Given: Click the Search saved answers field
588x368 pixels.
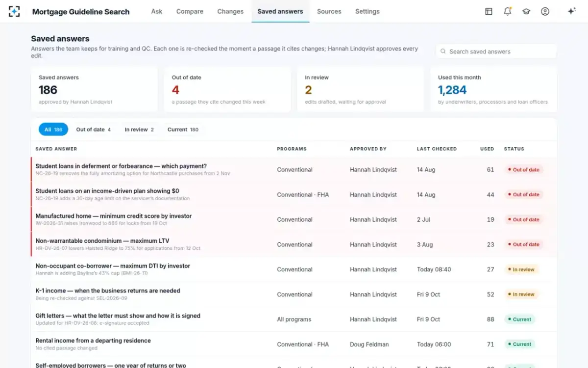Looking at the screenshot, I should (x=496, y=51).
